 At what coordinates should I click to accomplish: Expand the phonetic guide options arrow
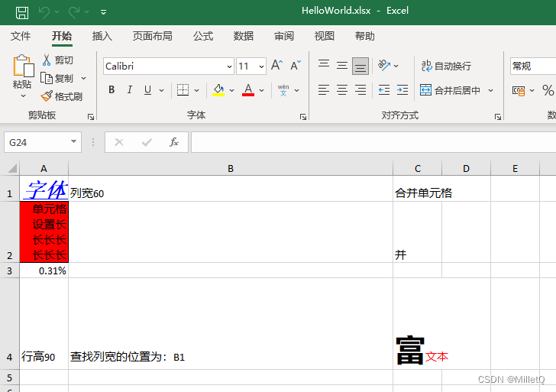pyautogui.click(x=297, y=90)
